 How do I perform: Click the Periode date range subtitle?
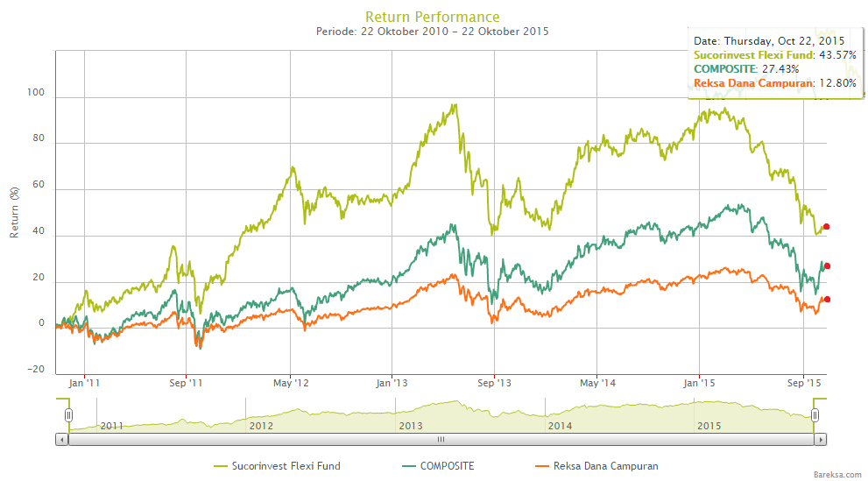pyautogui.click(x=432, y=32)
